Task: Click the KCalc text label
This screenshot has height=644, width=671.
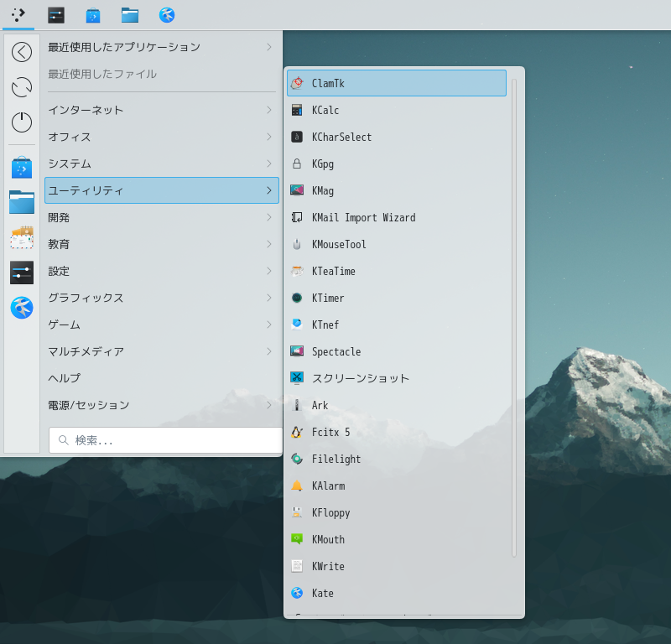Action: click(x=325, y=110)
